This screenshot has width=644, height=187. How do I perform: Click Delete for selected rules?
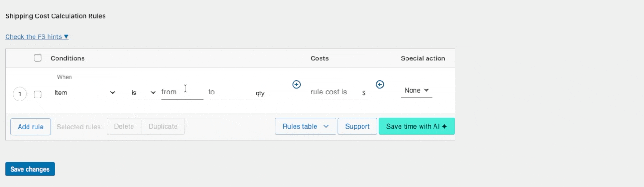(x=124, y=126)
